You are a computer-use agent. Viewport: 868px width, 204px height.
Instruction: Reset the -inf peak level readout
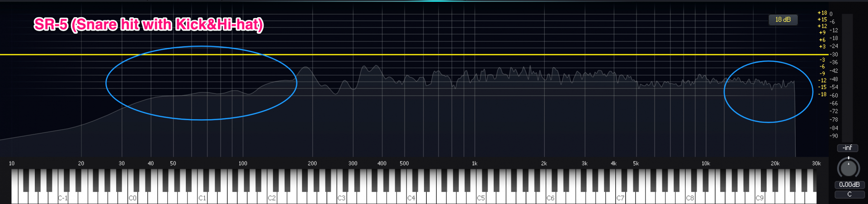848,148
